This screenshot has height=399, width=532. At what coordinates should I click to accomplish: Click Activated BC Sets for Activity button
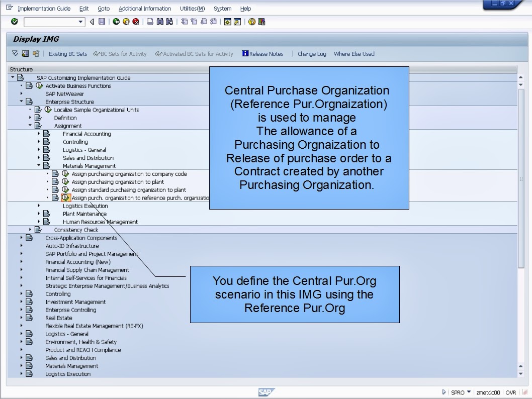click(195, 54)
